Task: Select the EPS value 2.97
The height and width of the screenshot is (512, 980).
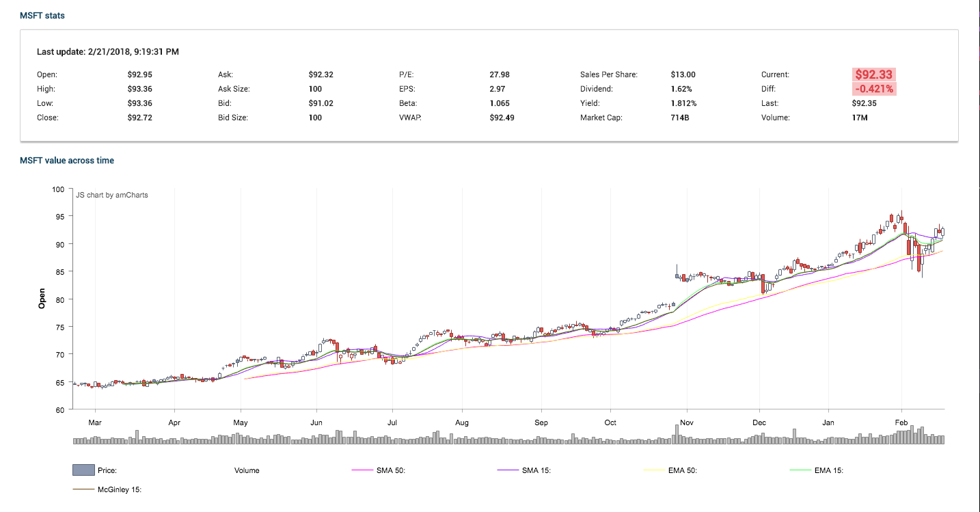Action: pos(498,89)
